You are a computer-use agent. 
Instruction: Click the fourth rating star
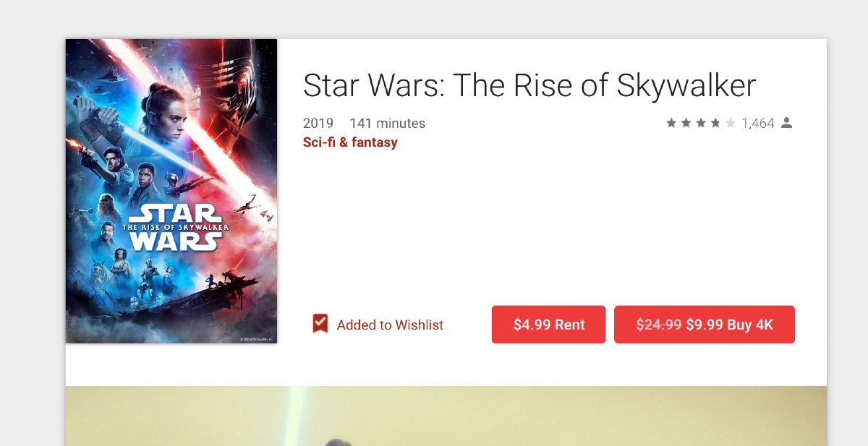point(715,124)
